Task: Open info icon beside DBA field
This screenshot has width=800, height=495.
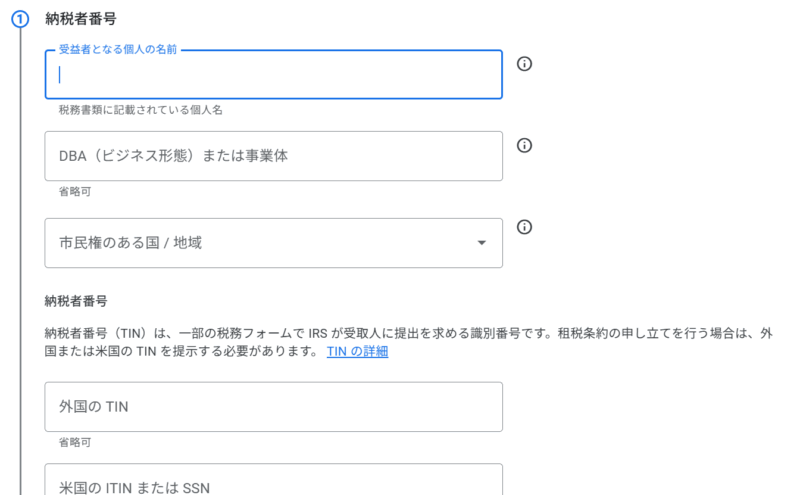Action: tap(524, 145)
